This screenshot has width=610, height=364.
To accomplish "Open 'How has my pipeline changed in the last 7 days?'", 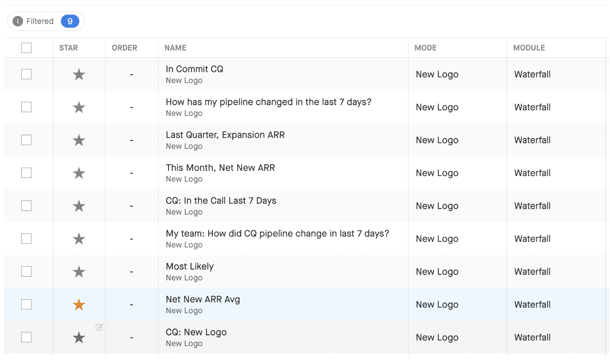I will click(268, 102).
